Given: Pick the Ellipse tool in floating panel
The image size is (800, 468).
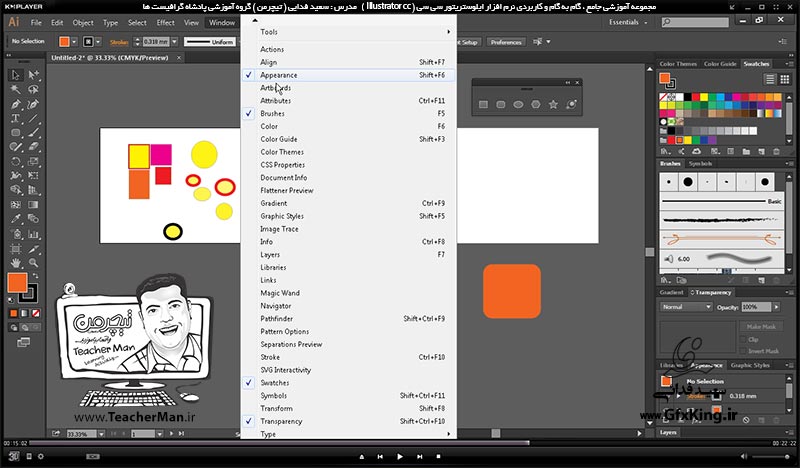Looking at the screenshot, I should pos(518,105).
